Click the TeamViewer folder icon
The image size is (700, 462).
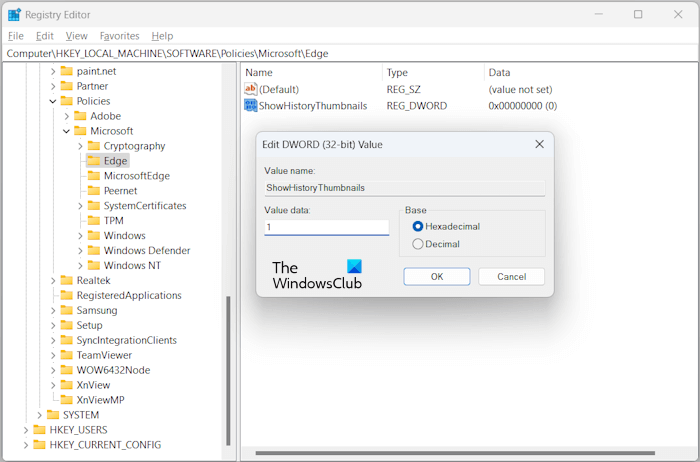coord(67,355)
